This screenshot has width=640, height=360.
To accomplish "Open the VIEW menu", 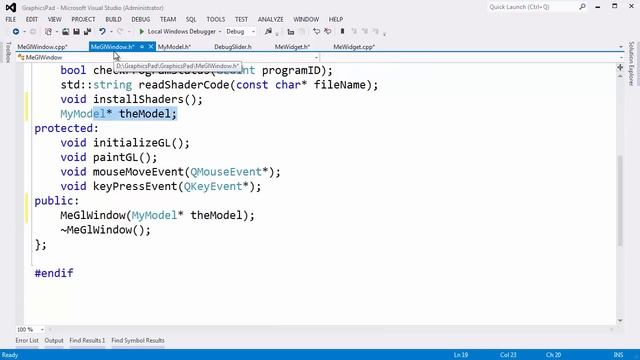I will (54, 19).
